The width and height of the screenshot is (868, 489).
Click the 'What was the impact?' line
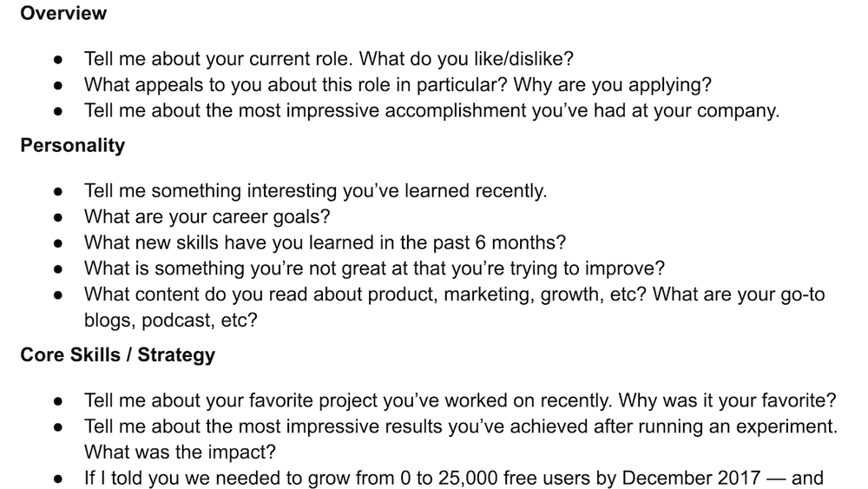[180, 452]
